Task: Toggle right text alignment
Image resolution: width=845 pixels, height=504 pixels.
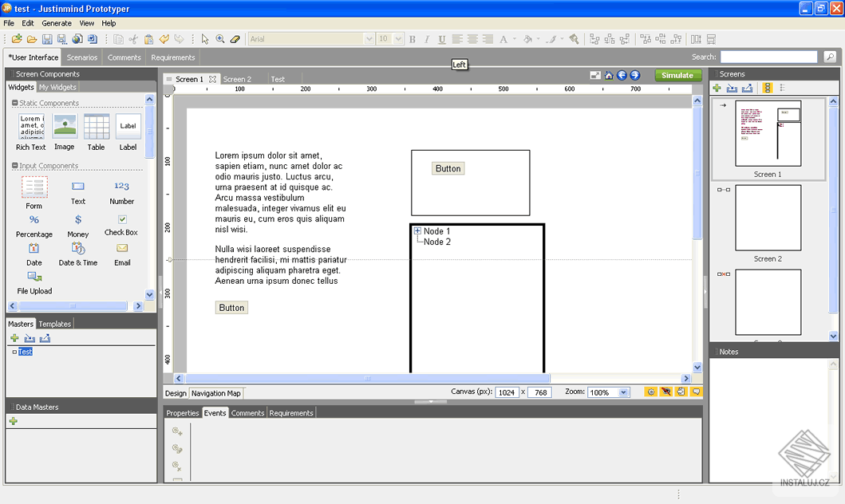Action: click(488, 39)
